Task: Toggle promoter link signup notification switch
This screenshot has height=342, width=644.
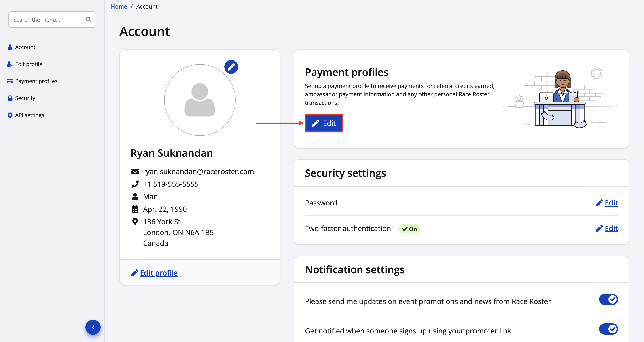Action: [x=608, y=329]
